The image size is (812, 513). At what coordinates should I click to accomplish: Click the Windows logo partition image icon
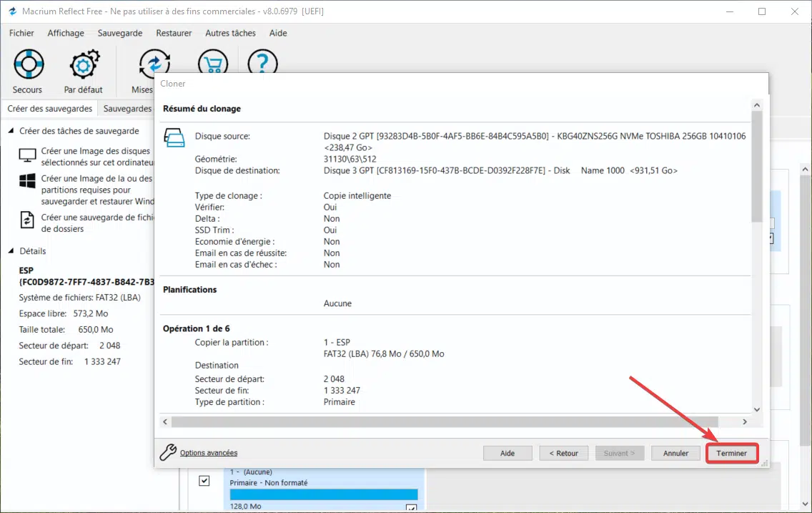click(27, 181)
